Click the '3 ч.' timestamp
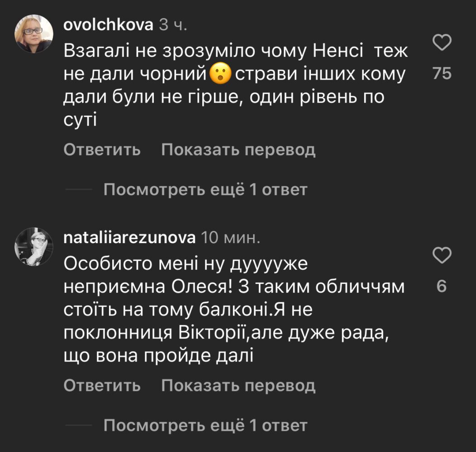 tap(172, 26)
